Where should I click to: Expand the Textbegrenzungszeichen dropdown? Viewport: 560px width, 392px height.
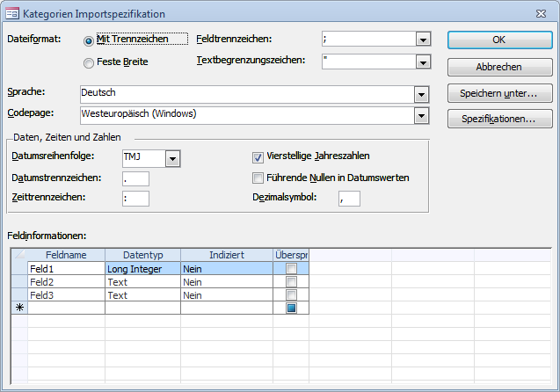pos(423,62)
